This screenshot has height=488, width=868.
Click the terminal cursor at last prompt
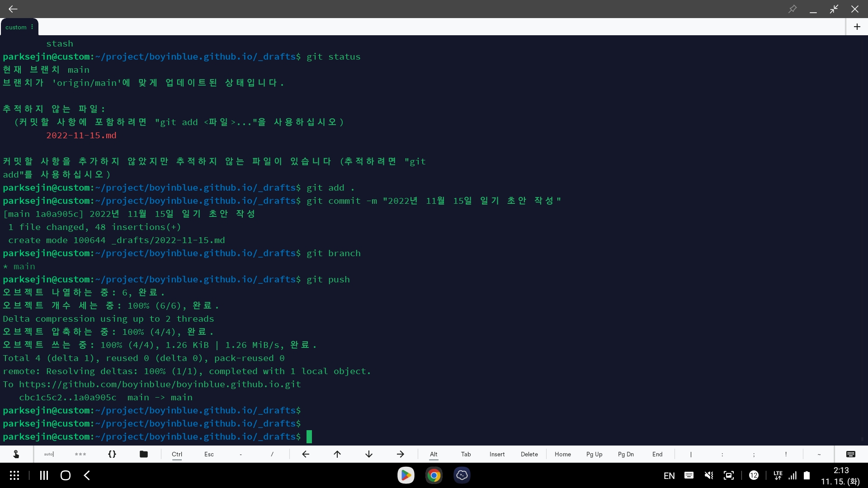309,436
